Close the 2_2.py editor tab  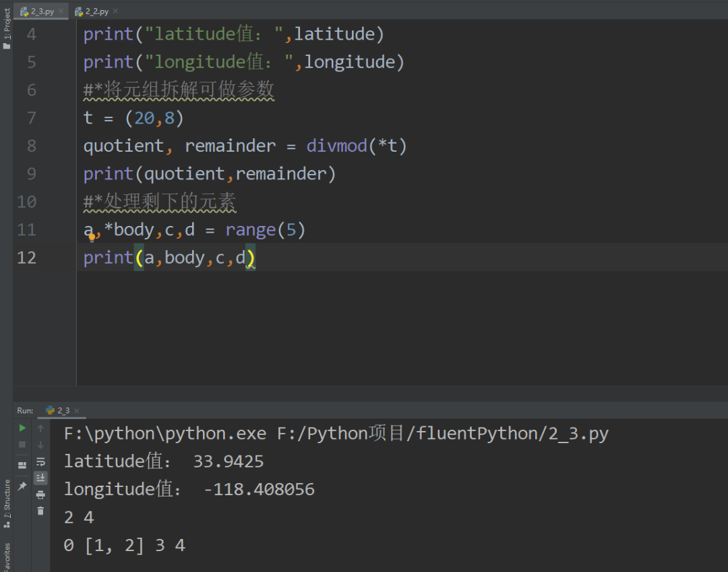[116, 11]
